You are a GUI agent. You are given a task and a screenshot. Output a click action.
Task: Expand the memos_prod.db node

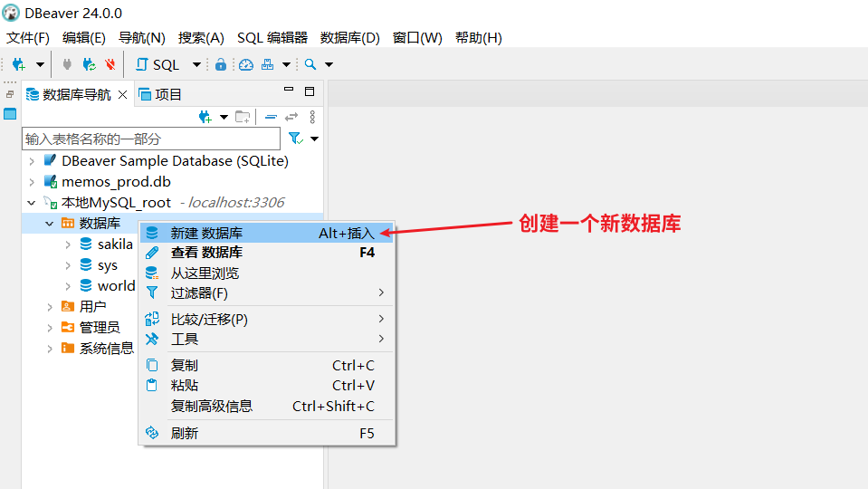click(32, 182)
